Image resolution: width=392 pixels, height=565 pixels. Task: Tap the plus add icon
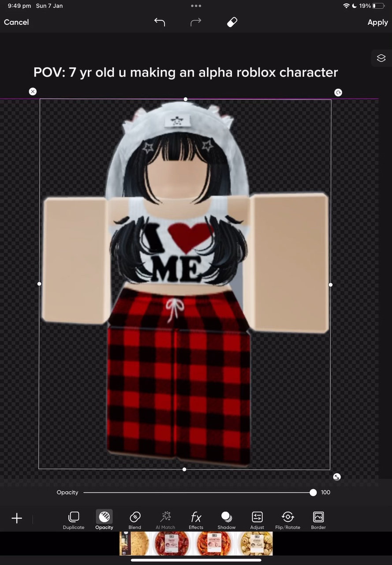17,518
